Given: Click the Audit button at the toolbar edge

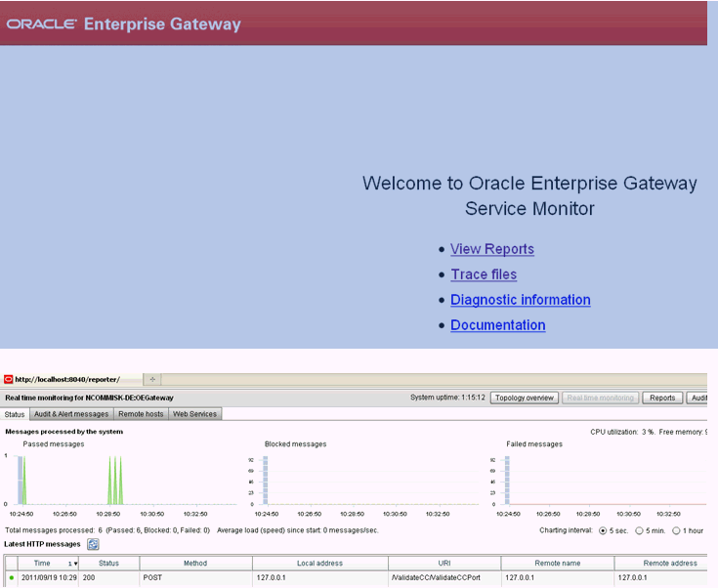Looking at the screenshot, I should click(x=697, y=398).
